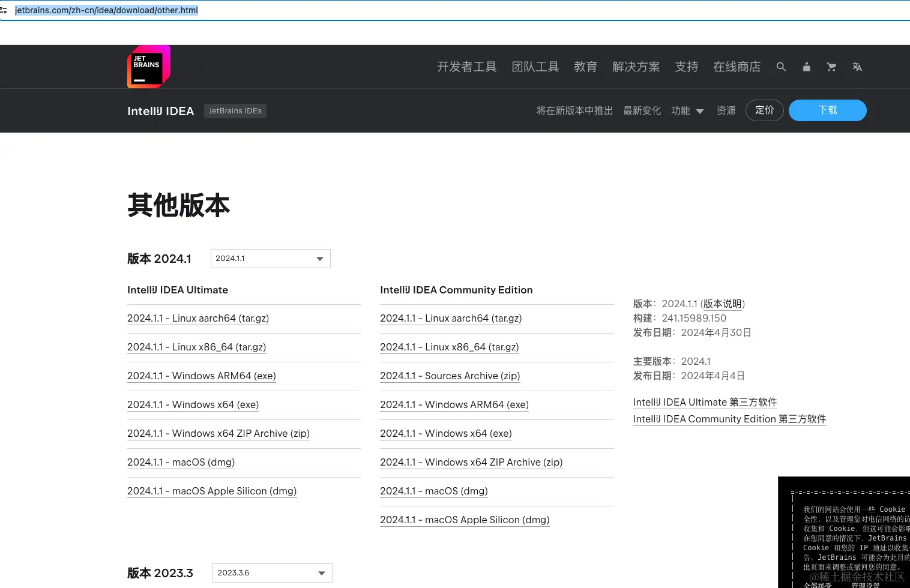The width and height of the screenshot is (910, 588).
Task: Click the address bar URL
Action: (106, 10)
